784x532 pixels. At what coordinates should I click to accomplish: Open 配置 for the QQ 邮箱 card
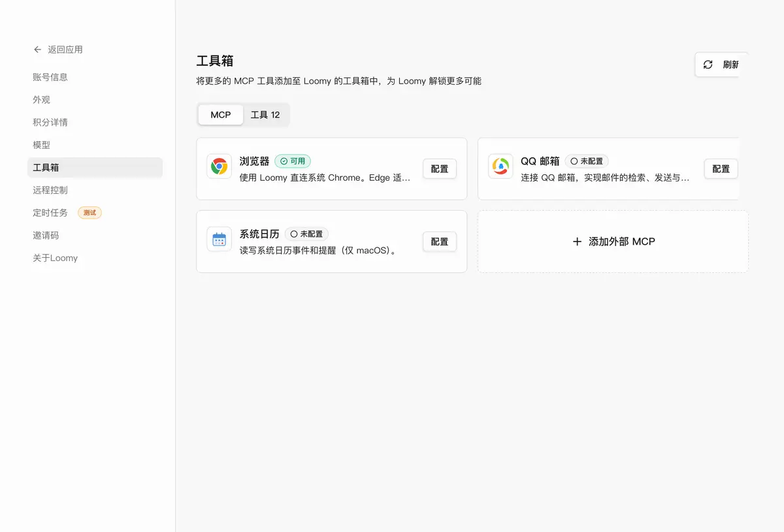[x=721, y=168]
